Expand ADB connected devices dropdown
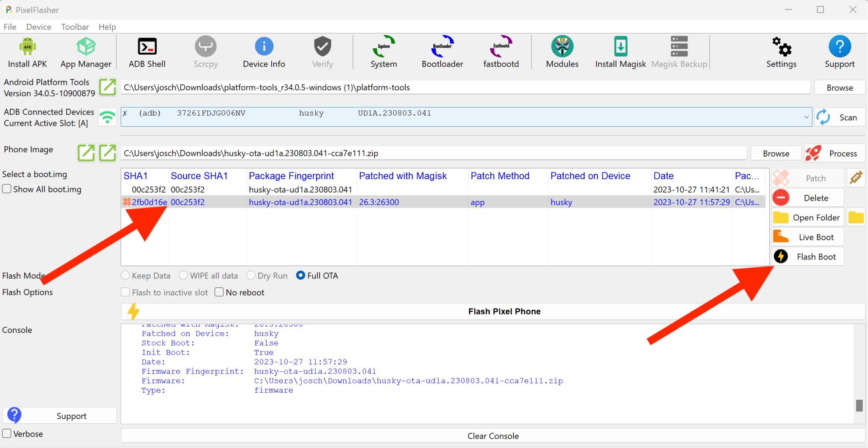The image size is (868, 448). click(806, 117)
